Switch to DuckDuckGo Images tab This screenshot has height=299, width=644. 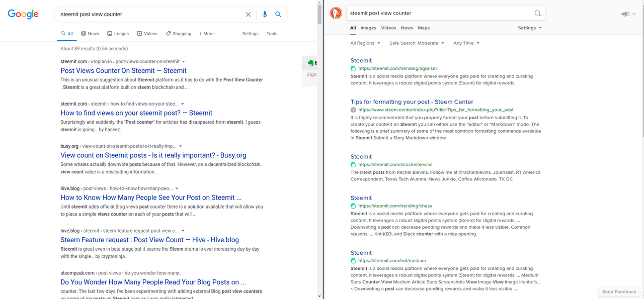[x=368, y=28]
